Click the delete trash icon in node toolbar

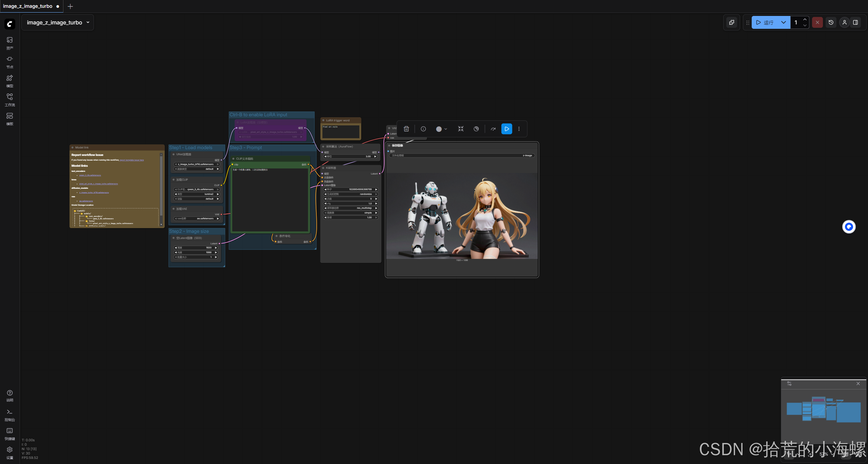pos(406,129)
